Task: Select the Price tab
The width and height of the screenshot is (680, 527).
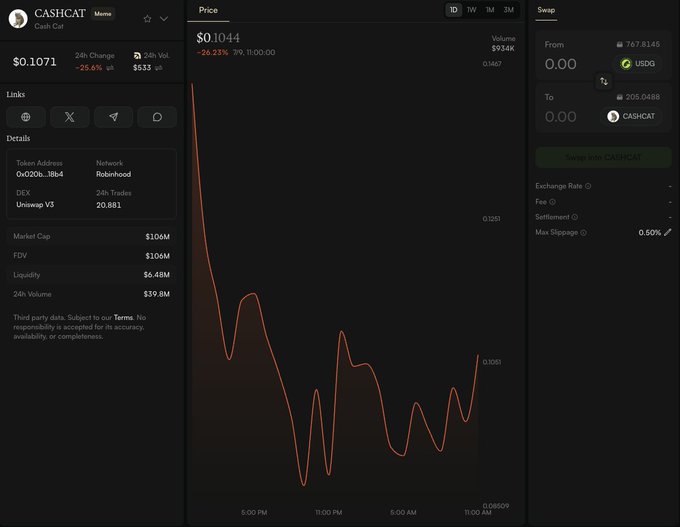Action: [208, 10]
